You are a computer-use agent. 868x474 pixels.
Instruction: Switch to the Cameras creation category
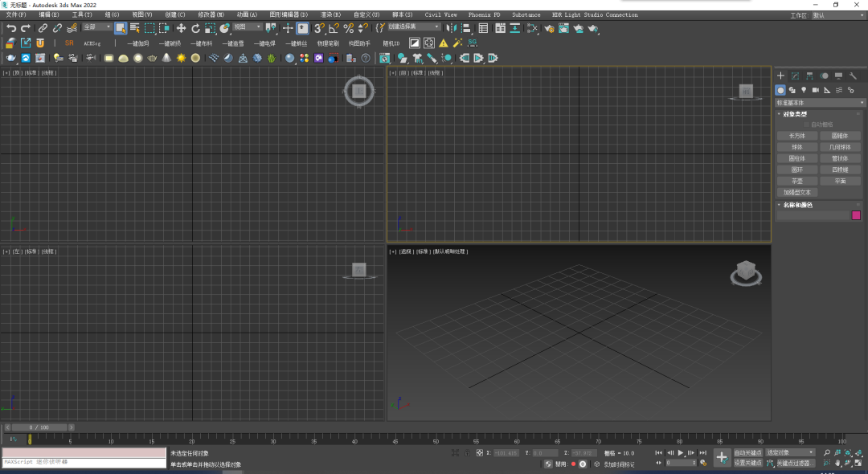pyautogui.click(x=815, y=90)
